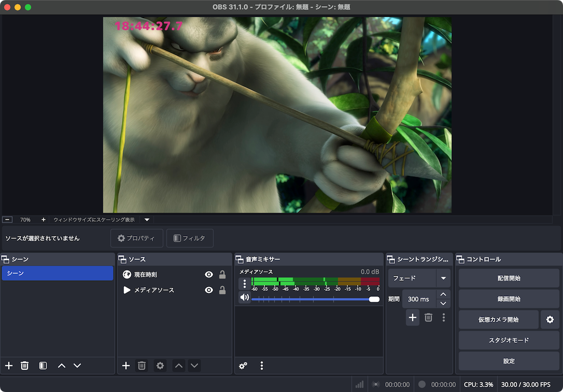
Task: Click the シーン dock panel icon
Action: tap(5, 259)
